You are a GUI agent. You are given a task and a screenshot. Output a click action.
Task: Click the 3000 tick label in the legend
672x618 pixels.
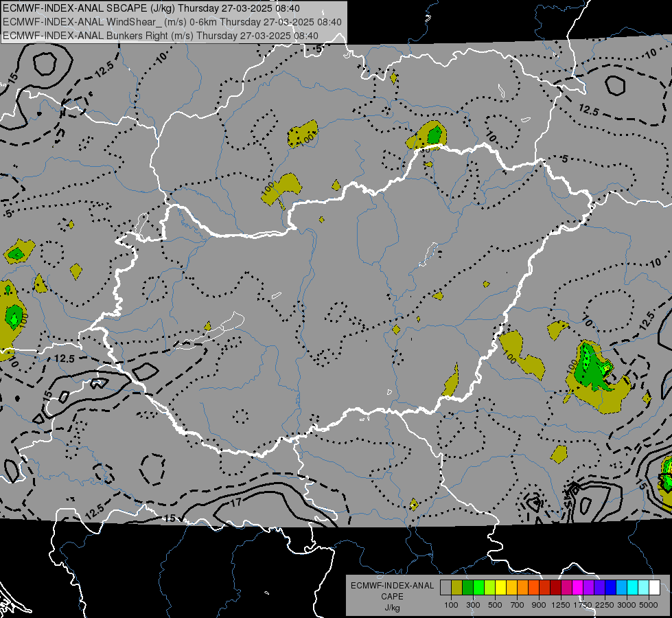(627, 605)
